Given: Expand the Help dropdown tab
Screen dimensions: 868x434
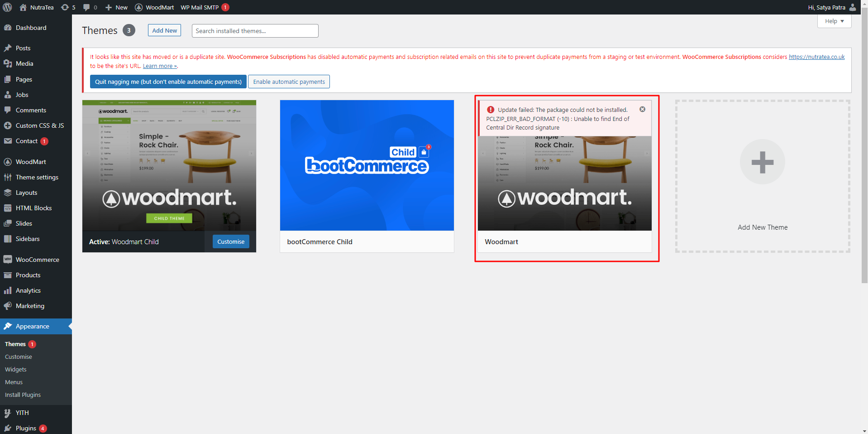Looking at the screenshot, I should (x=834, y=21).
